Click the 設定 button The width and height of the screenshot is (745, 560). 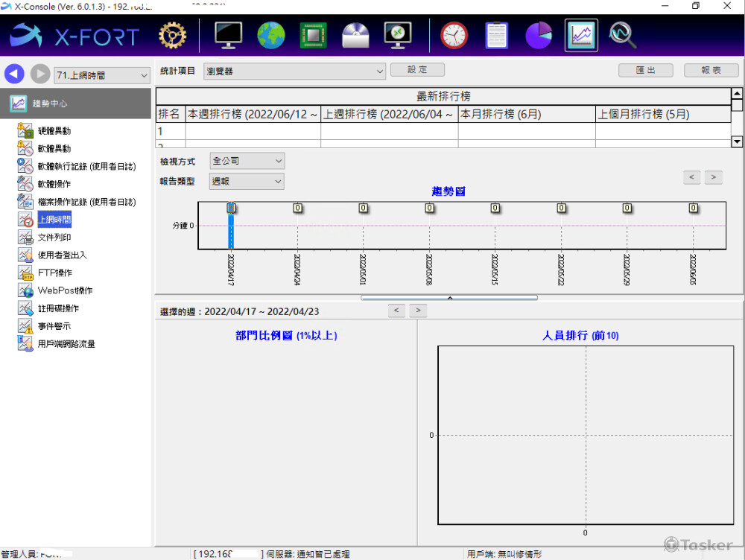point(417,70)
